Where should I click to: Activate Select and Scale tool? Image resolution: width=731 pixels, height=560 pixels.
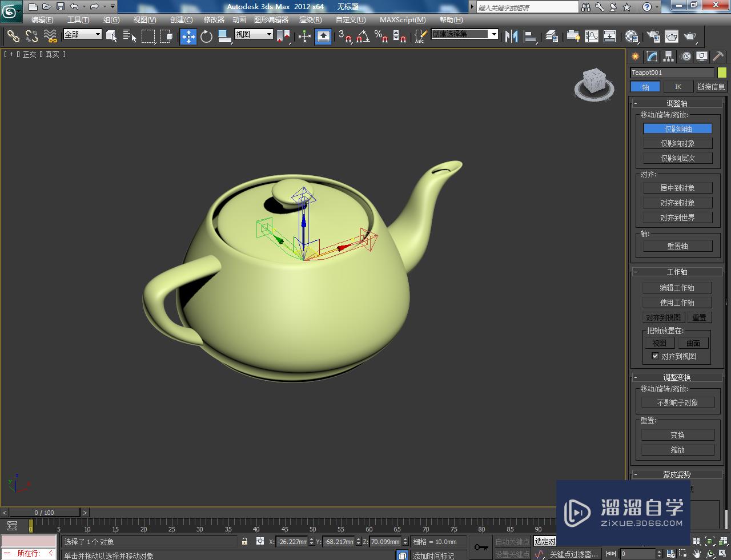coord(225,36)
